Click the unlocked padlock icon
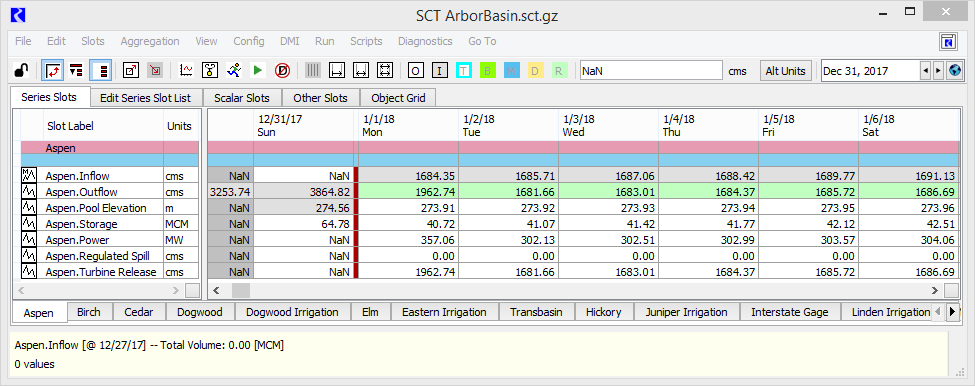 point(21,71)
